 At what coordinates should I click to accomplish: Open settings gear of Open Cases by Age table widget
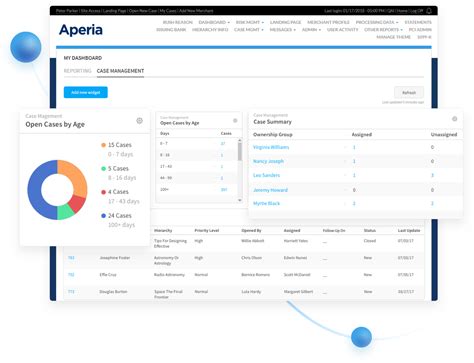point(235,121)
